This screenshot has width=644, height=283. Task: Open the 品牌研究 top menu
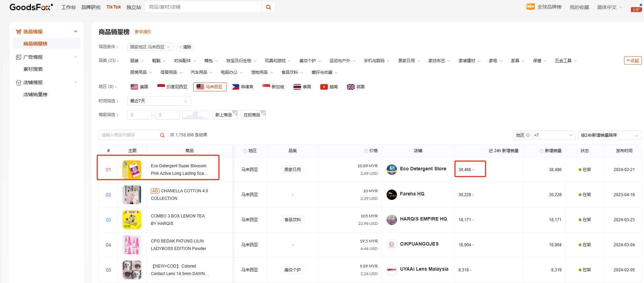91,7
